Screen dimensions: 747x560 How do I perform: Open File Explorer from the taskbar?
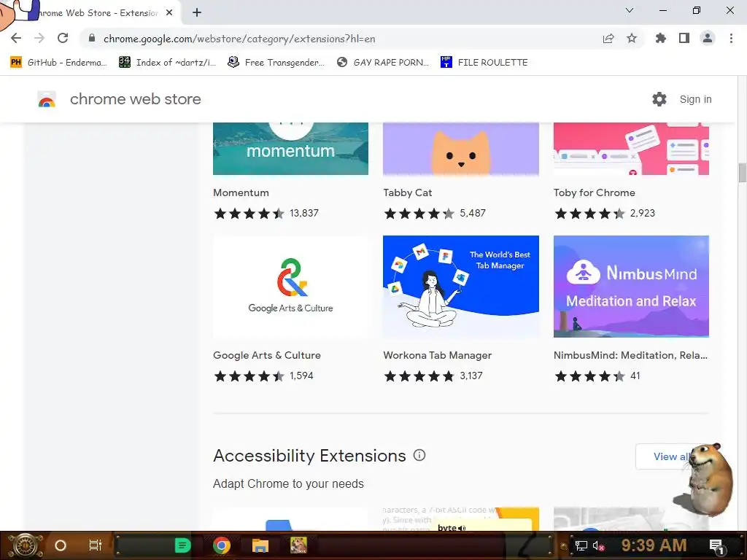(x=260, y=545)
